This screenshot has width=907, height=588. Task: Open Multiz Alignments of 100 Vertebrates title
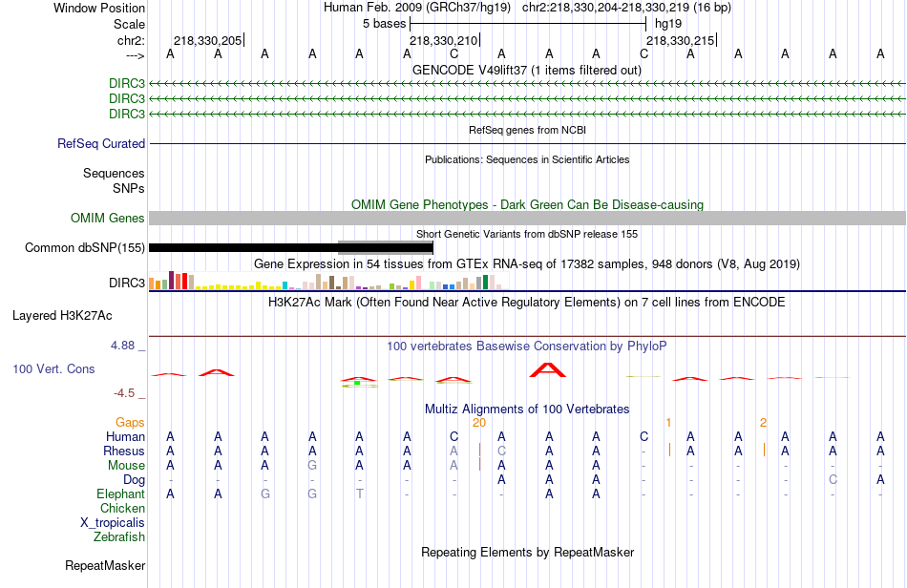[527, 409]
